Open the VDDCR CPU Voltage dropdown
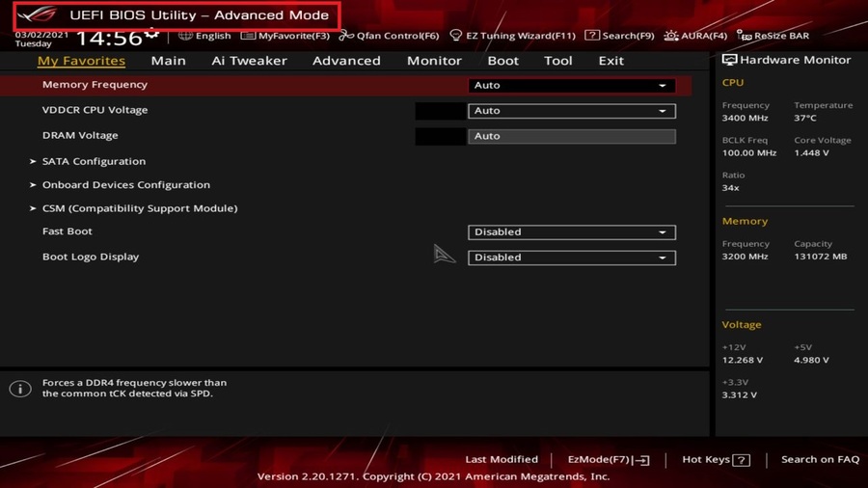The height and width of the screenshot is (488, 868). coord(571,111)
